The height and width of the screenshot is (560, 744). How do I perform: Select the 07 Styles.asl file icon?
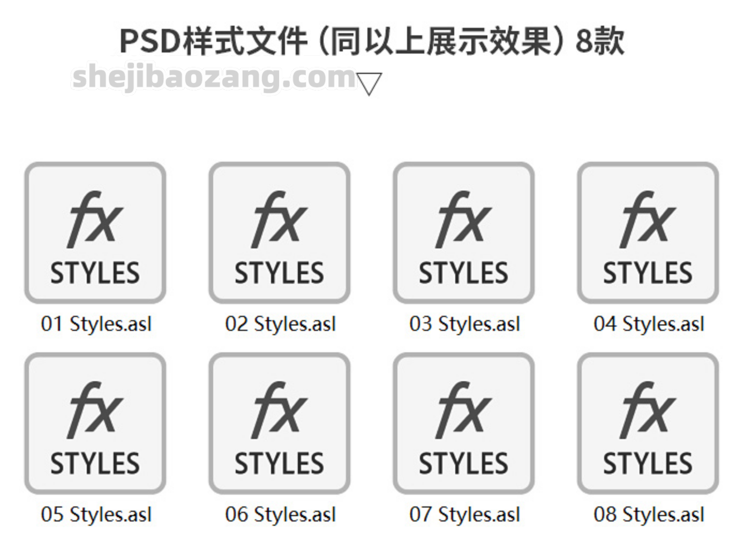click(464, 423)
